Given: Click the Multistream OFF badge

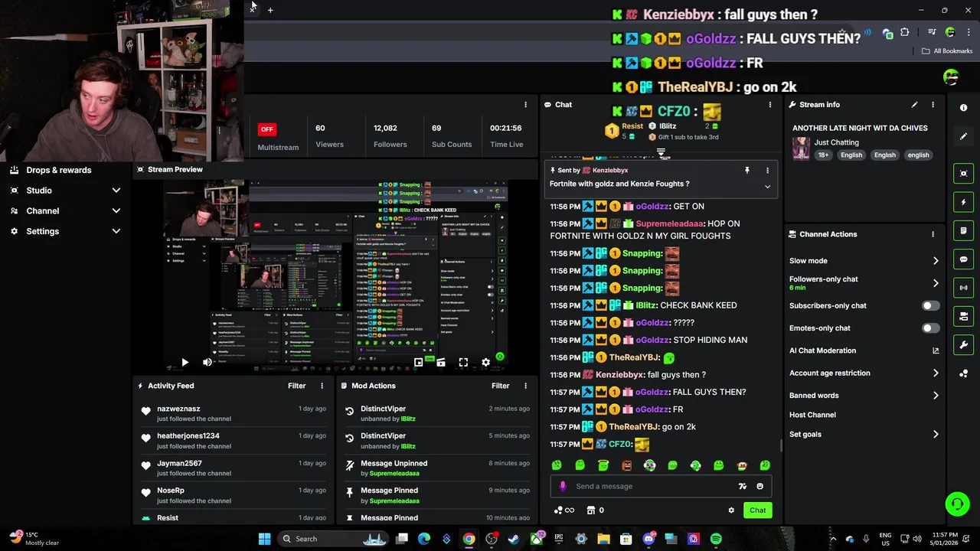Looking at the screenshot, I should coord(266,129).
